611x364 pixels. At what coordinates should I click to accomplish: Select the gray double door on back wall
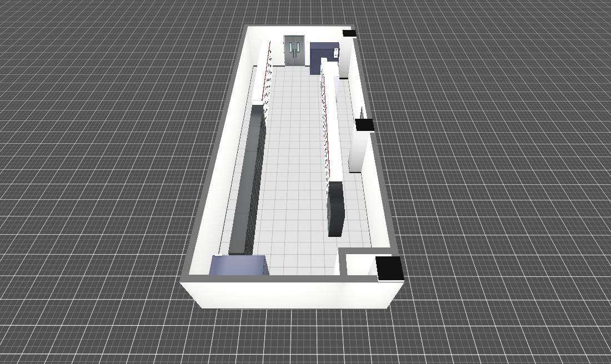pyautogui.click(x=294, y=50)
